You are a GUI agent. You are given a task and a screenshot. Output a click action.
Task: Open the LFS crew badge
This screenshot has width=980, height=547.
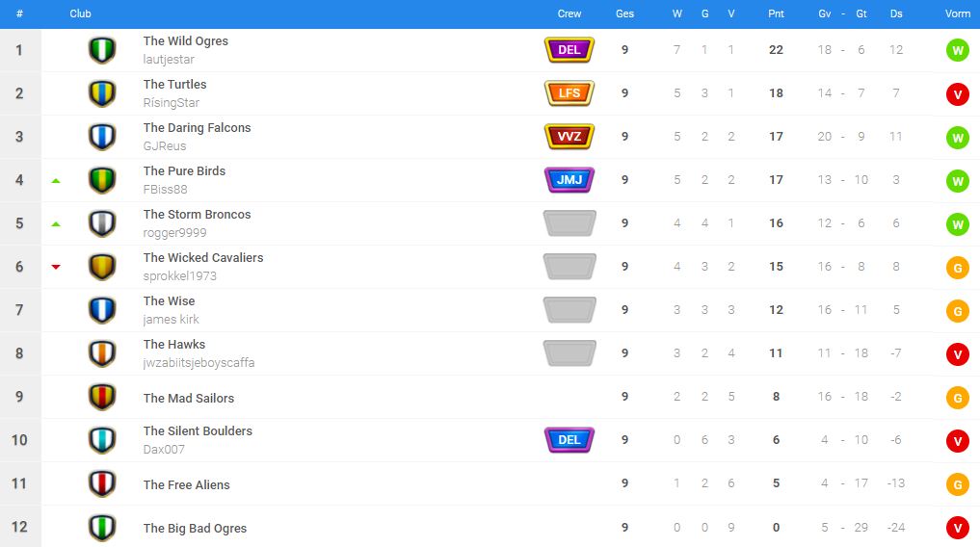click(569, 93)
